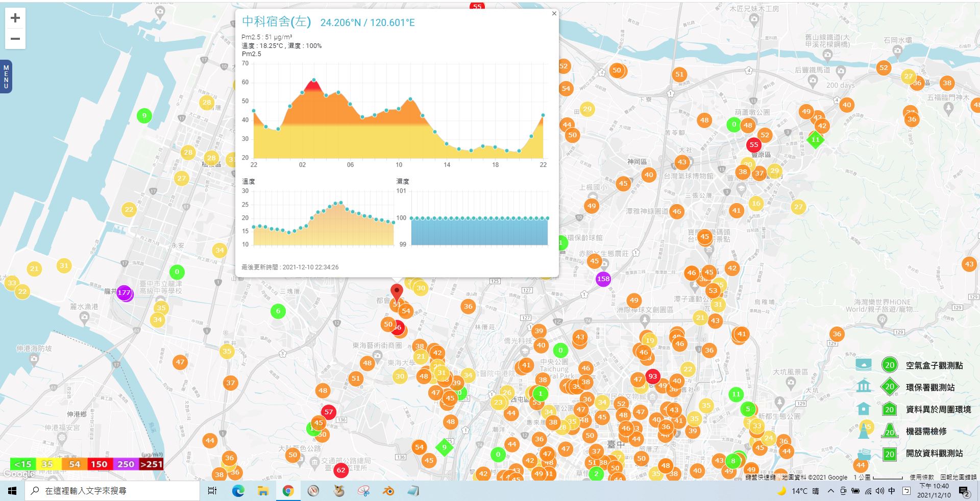Click the purple 177 sensor marker
Viewport: 980px width, 501px height.
pyautogui.click(x=124, y=293)
